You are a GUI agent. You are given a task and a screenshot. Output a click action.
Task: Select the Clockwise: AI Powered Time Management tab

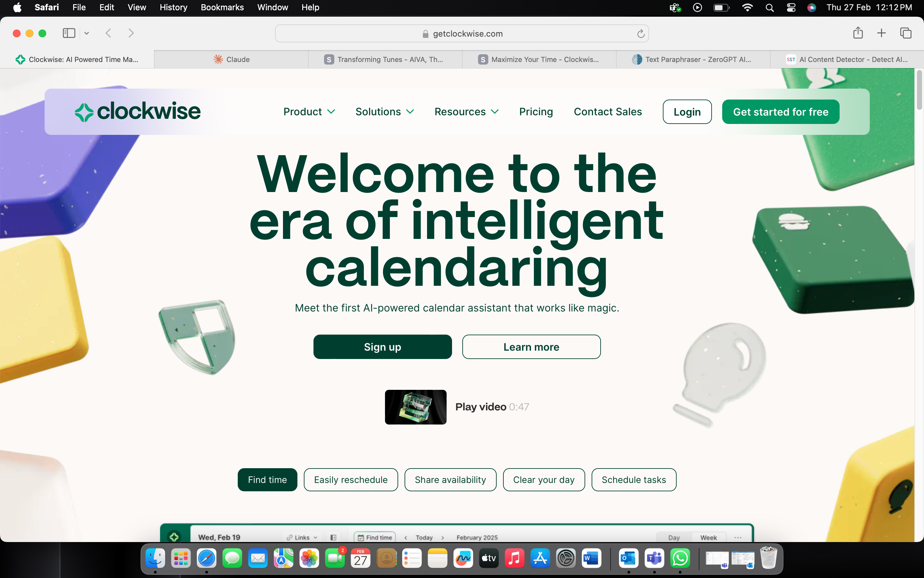tap(77, 59)
